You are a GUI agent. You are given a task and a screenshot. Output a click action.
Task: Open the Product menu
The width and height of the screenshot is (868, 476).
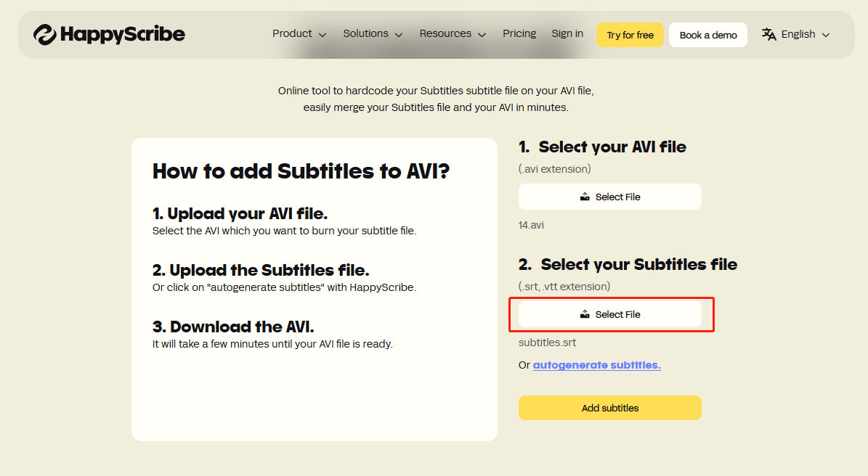tap(292, 33)
